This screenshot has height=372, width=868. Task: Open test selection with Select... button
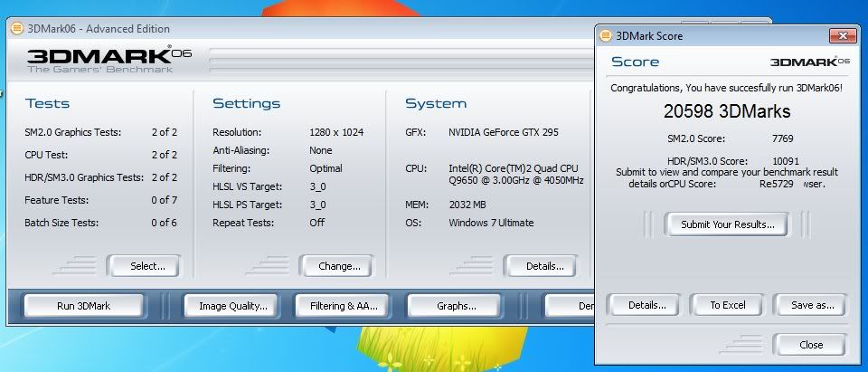144,266
